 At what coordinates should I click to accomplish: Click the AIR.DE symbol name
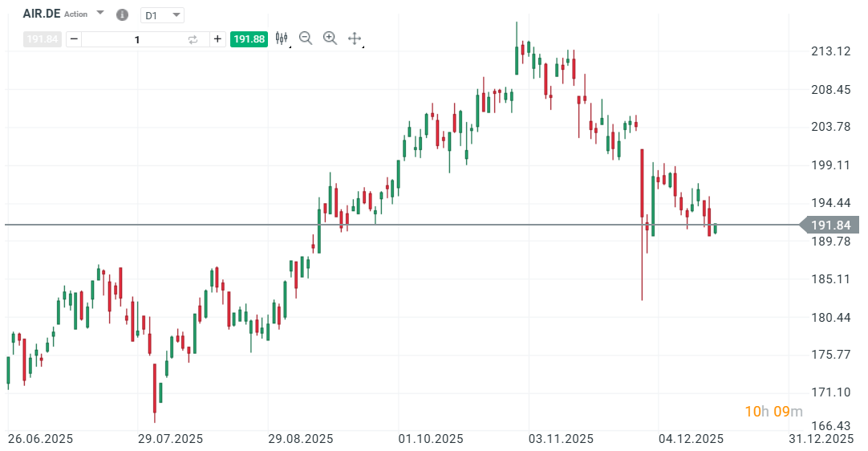pyautogui.click(x=43, y=14)
